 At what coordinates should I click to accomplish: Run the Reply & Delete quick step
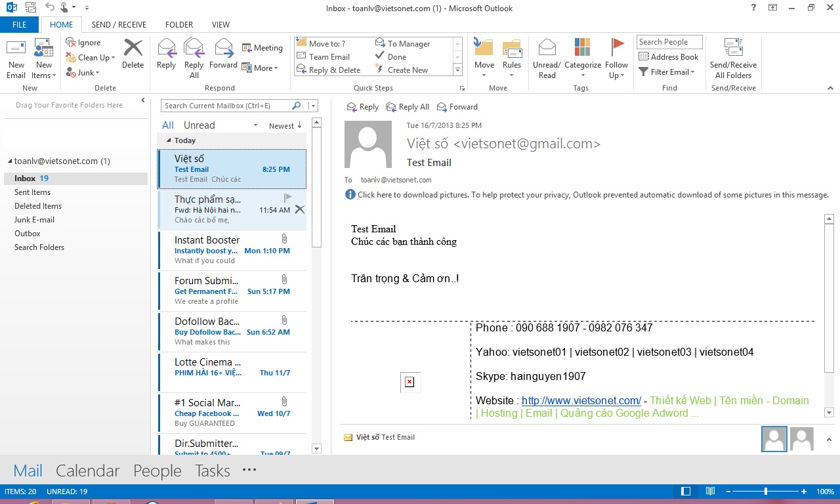click(329, 70)
